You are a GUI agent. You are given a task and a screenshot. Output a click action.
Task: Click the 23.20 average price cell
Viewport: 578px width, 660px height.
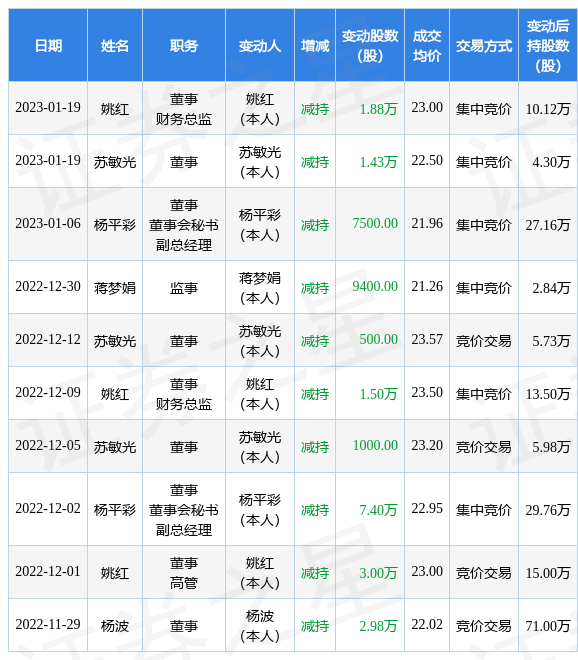(x=427, y=446)
